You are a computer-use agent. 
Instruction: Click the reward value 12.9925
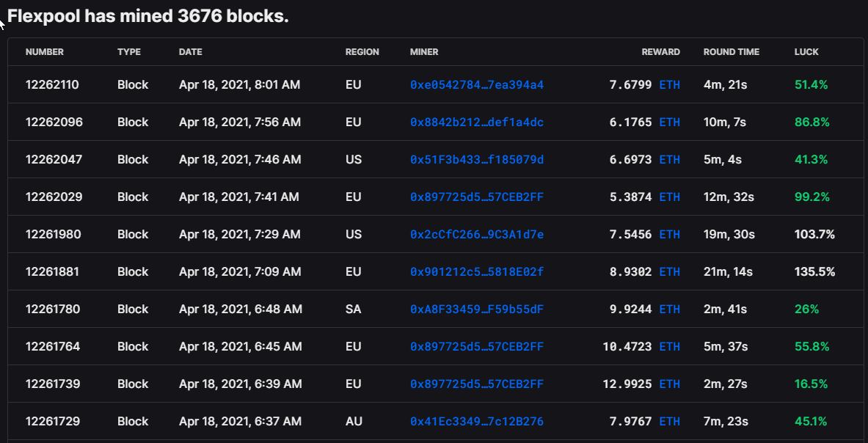(x=627, y=384)
